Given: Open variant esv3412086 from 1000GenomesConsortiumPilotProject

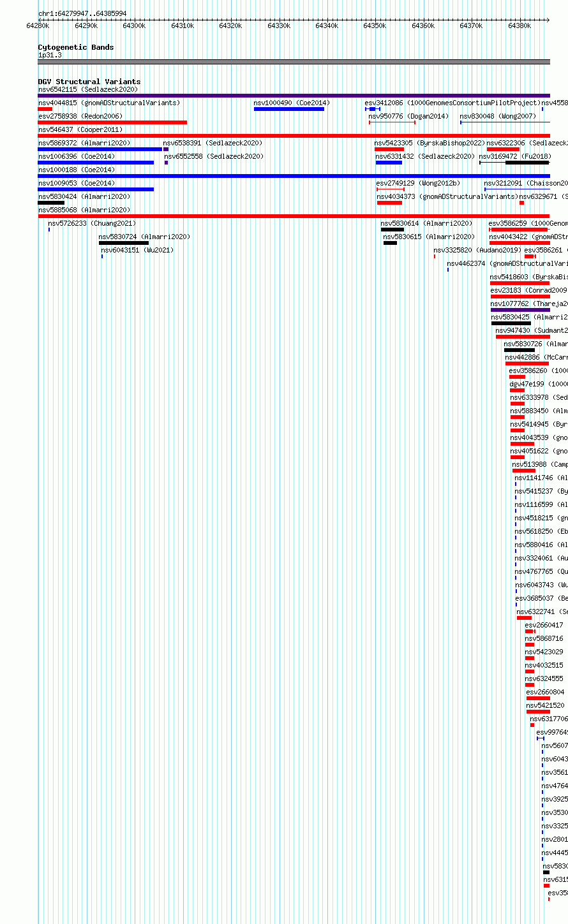Looking at the screenshot, I should (x=452, y=103).
